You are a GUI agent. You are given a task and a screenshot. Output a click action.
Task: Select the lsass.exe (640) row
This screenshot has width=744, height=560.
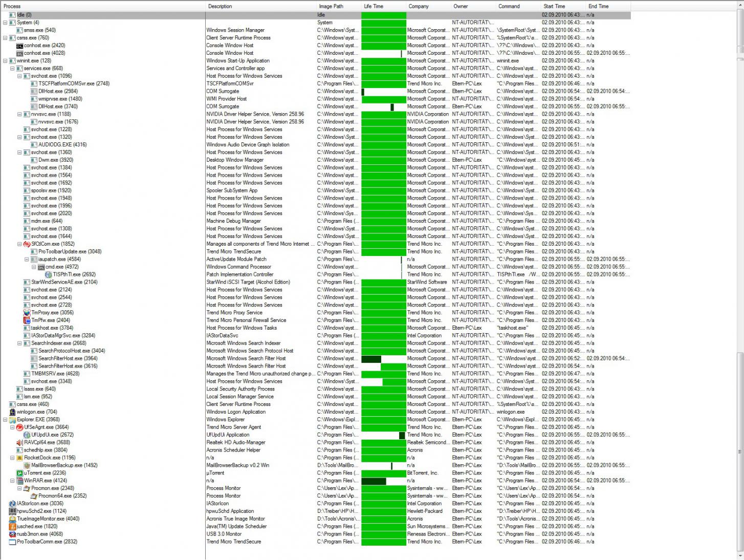[x=315, y=389]
